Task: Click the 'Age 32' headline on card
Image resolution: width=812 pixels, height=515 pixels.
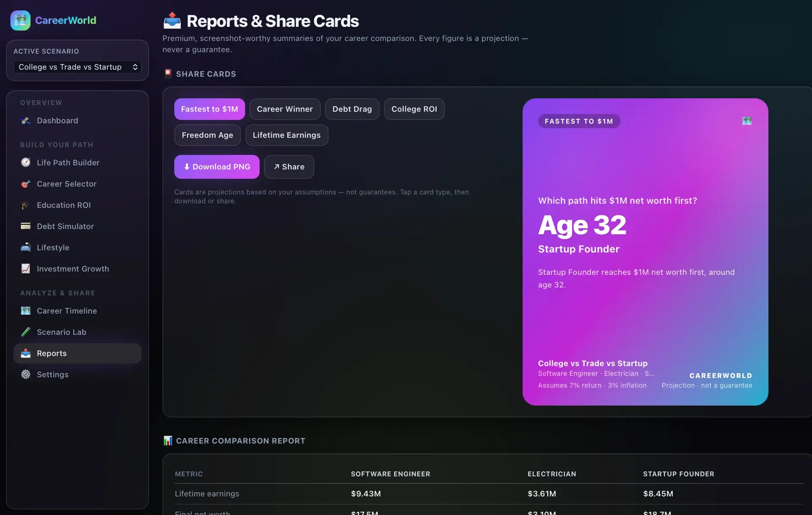Action: [582, 225]
